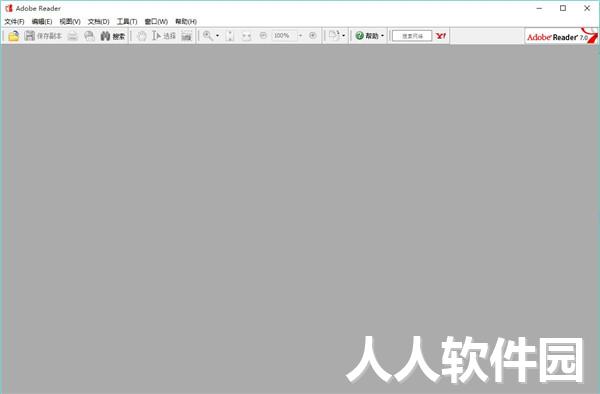Click the open file folder icon
Image resolution: width=600 pixels, height=394 pixels.
tap(14, 36)
